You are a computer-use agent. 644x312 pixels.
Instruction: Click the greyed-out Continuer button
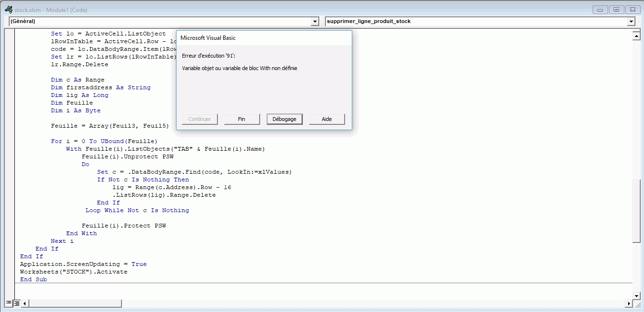pos(200,119)
